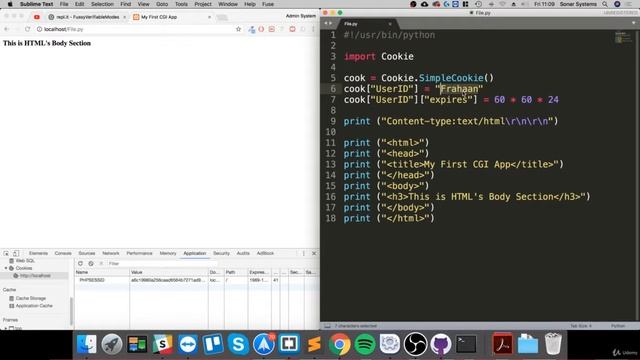Click the Python syntax selector in status bar
The width and height of the screenshot is (640, 360).
coord(618,326)
